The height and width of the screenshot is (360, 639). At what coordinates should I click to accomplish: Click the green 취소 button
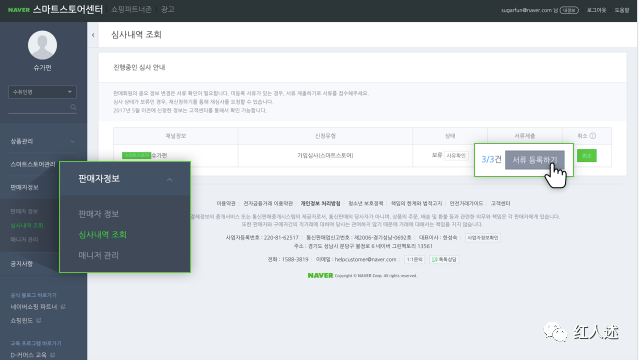click(x=587, y=155)
